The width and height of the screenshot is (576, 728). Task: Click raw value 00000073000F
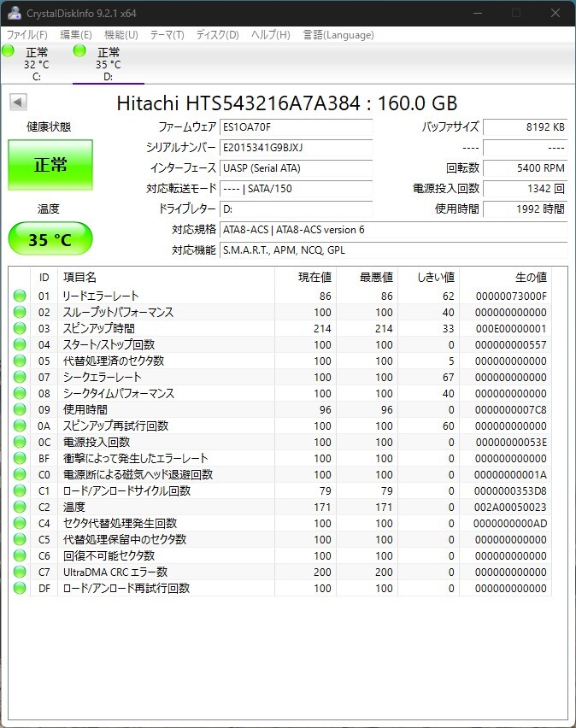(511, 296)
